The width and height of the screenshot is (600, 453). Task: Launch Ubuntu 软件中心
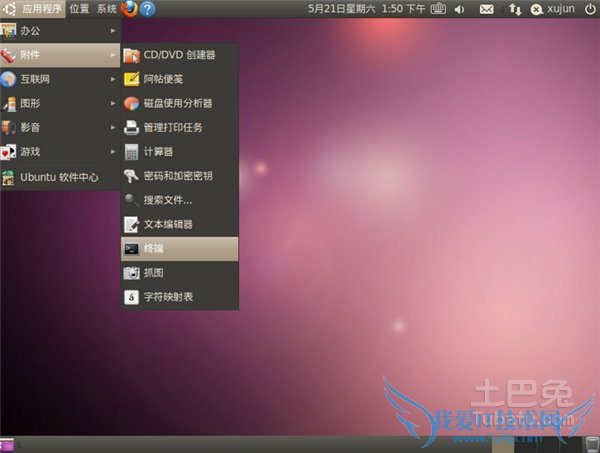tap(60, 177)
